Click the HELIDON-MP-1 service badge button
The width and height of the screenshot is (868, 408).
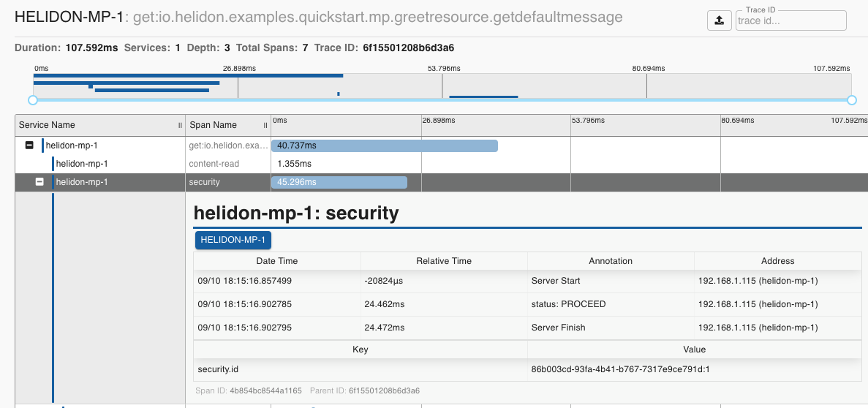233,240
